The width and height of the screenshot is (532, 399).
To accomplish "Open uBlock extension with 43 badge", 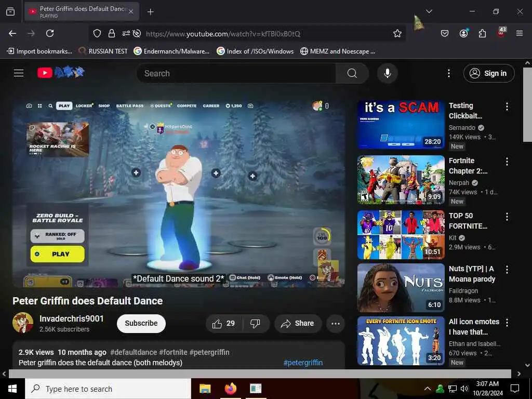I will pyautogui.click(x=501, y=33).
